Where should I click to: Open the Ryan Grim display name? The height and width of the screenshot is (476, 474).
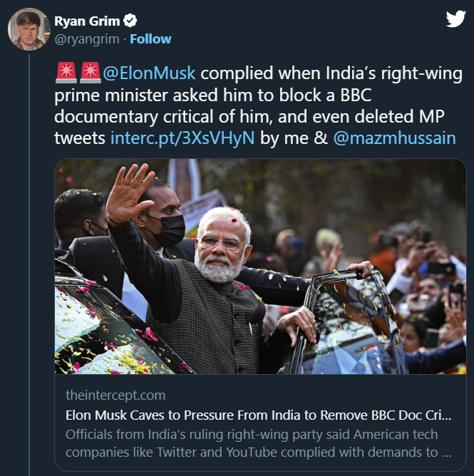tap(87, 21)
